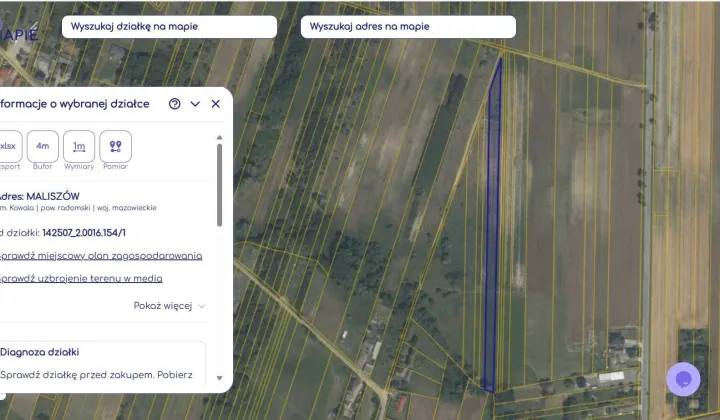
Task: Open the 'uzbrojenie terenu w media' link
Action: [x=81, y=279]
